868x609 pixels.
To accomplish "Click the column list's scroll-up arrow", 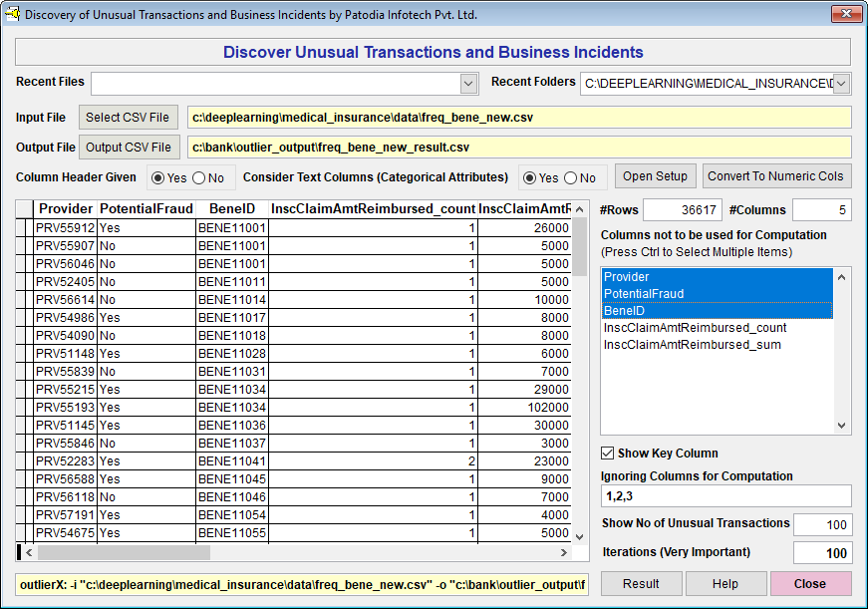I will [843, 276].
